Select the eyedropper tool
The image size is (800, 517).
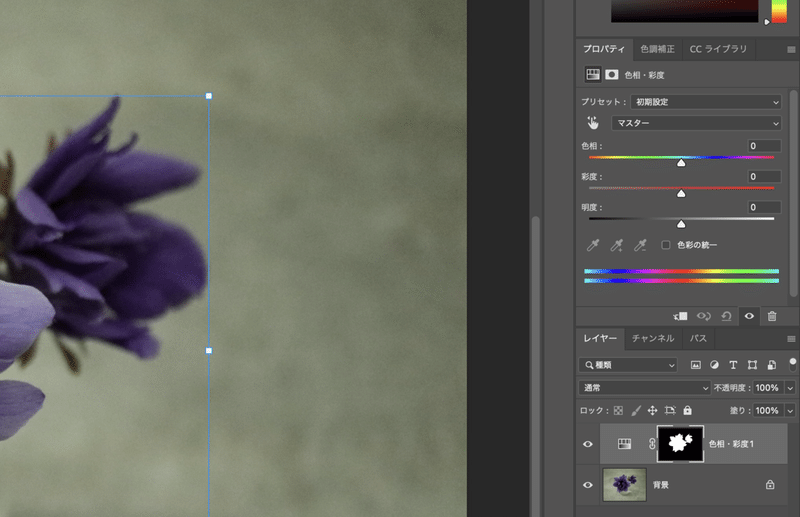pos(592,245)
